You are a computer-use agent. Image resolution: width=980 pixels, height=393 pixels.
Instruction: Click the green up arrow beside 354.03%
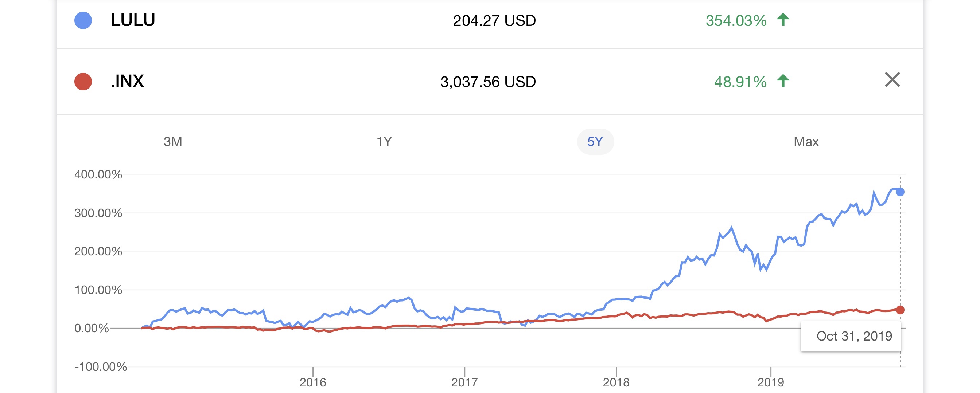783,19
